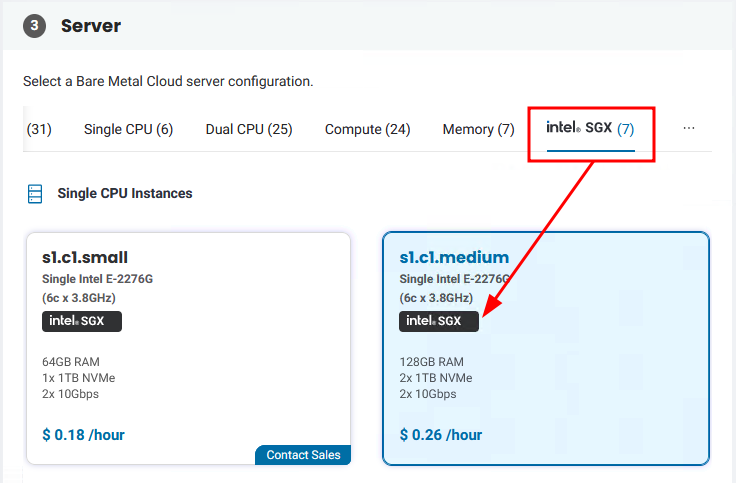736x483 pixels.
Task: Click 2x 10Gbps in the s1.c1.medium card
Action: [x=428, y=394]
